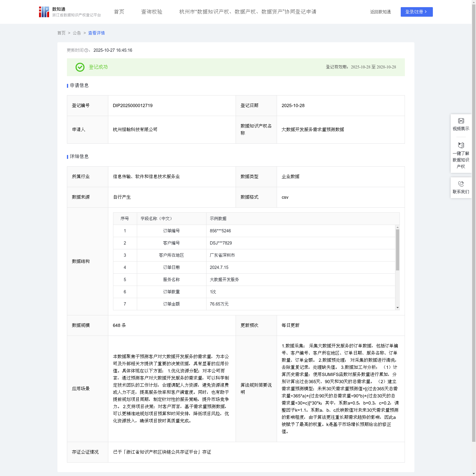Click 公告 in the breadcrumb

coord(77,33)
